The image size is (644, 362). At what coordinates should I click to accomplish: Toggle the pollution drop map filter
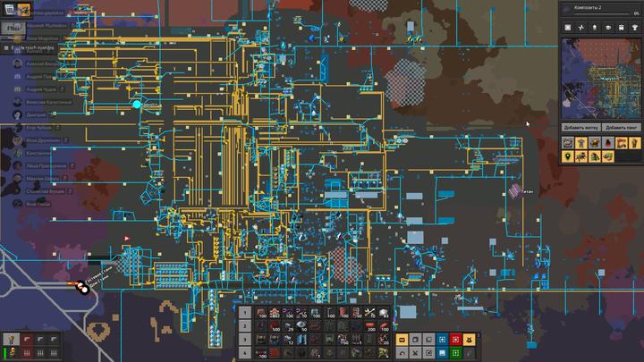(608, 142)
